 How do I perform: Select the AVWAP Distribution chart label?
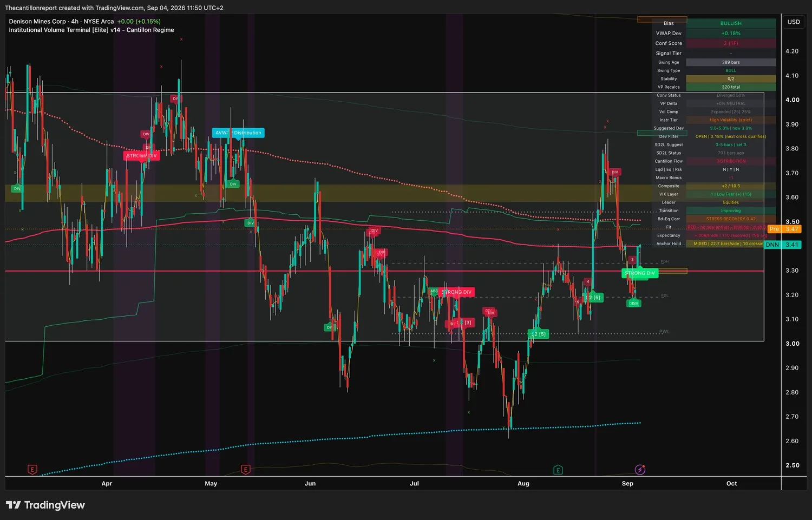[238, 133]
